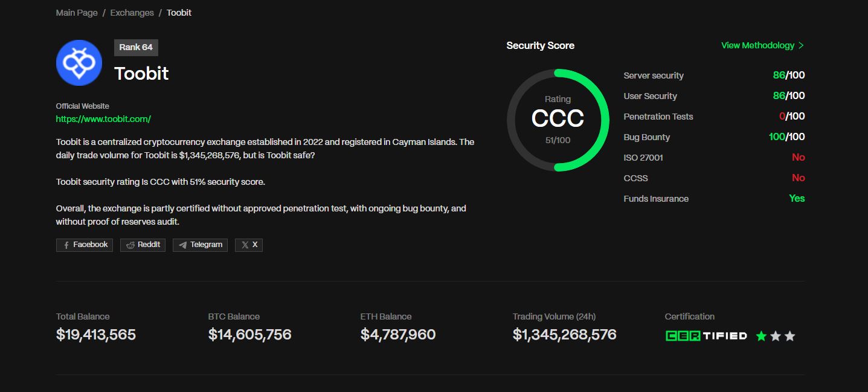Select the Penetration Tests label
This screenshot has width=868, height=392.
point(658,117)
